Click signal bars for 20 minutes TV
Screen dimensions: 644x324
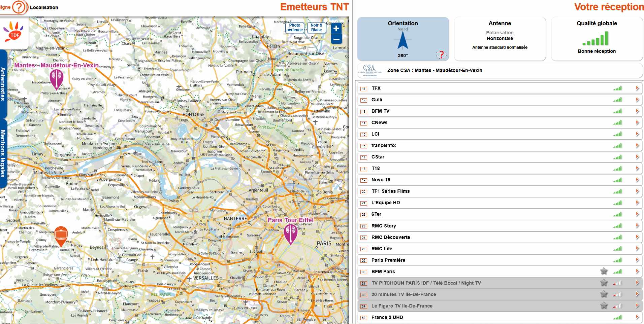(x=617, y=294)
